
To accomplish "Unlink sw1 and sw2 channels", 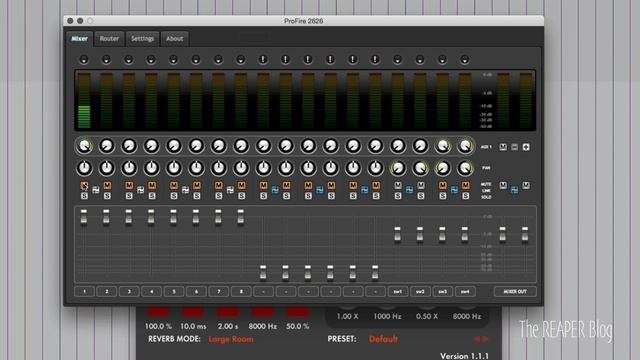I will (409, 190).
